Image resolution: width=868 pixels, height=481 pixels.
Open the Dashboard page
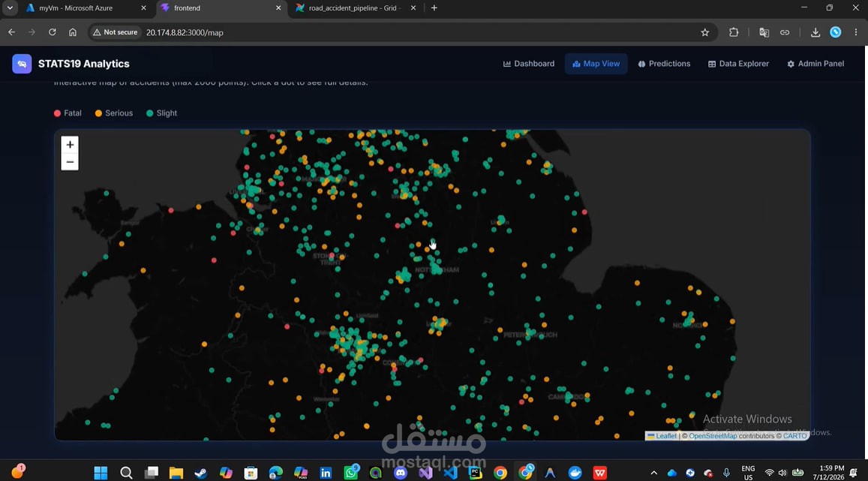529,64
